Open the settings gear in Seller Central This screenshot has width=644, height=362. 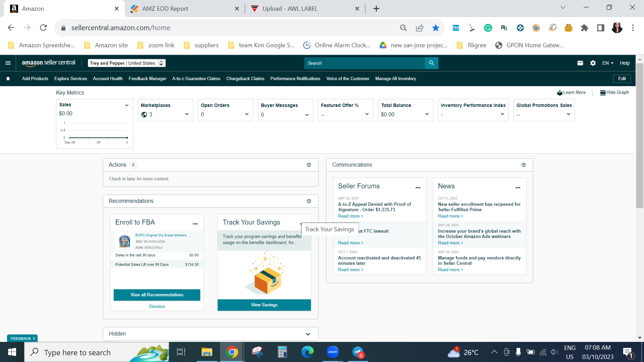click(593, 63)
